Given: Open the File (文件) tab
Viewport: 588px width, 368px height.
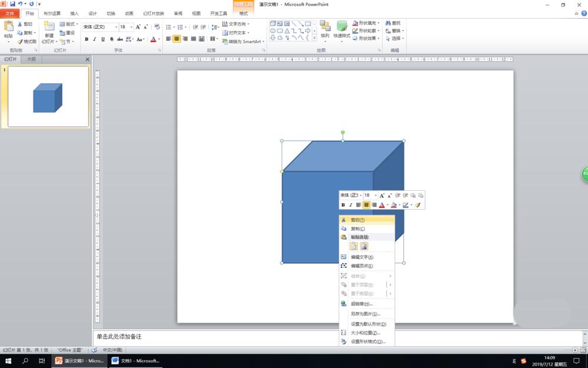Looking at the screenshot, I should pos(10,13).
